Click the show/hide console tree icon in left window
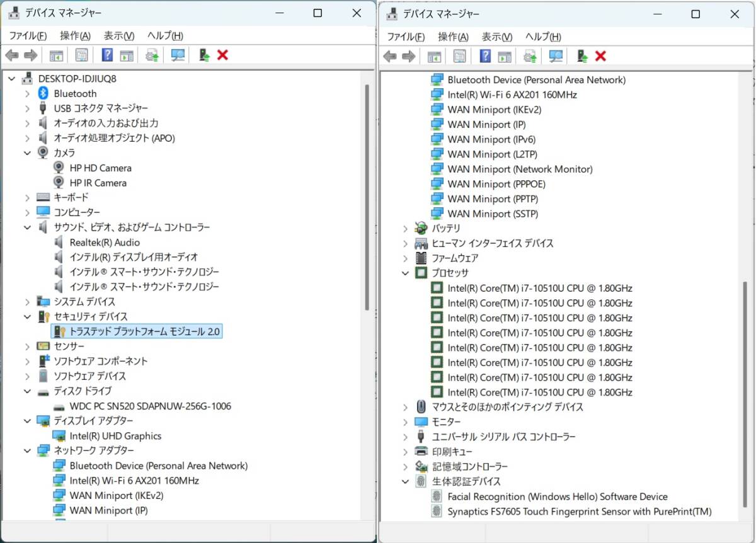 point(57,55)
